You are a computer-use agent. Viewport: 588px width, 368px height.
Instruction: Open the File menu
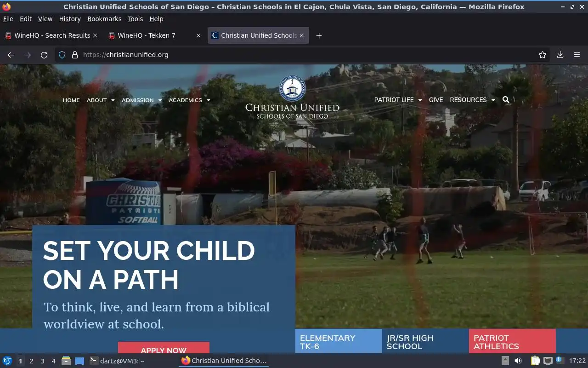pyautogui.click(x=8, y=19)
